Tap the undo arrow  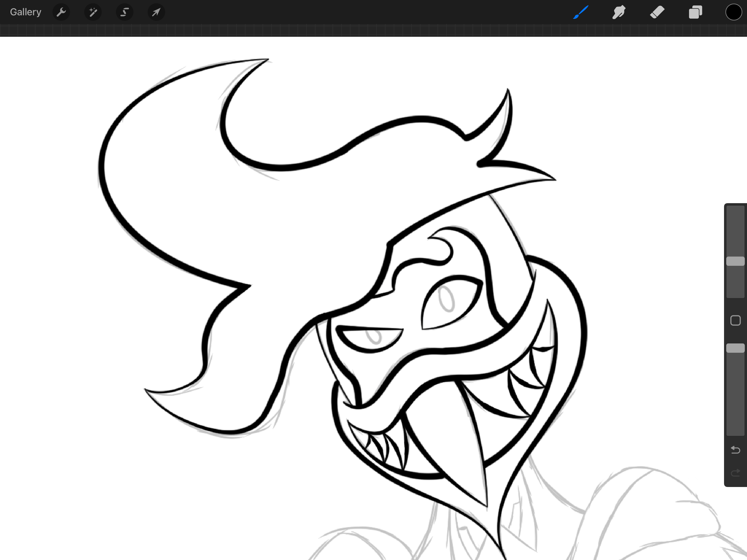pyautogui.click(x=735, y=450)
